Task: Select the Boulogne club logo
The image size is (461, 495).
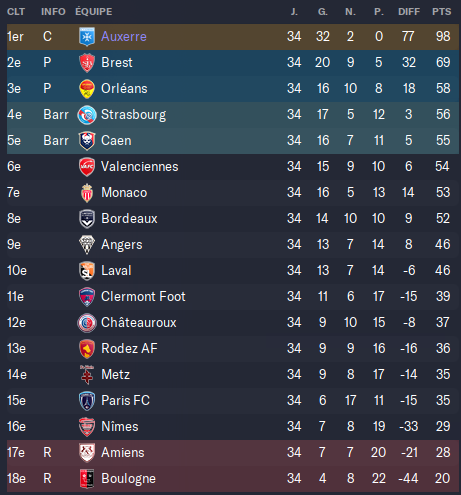Action: [x=87, y=479]
